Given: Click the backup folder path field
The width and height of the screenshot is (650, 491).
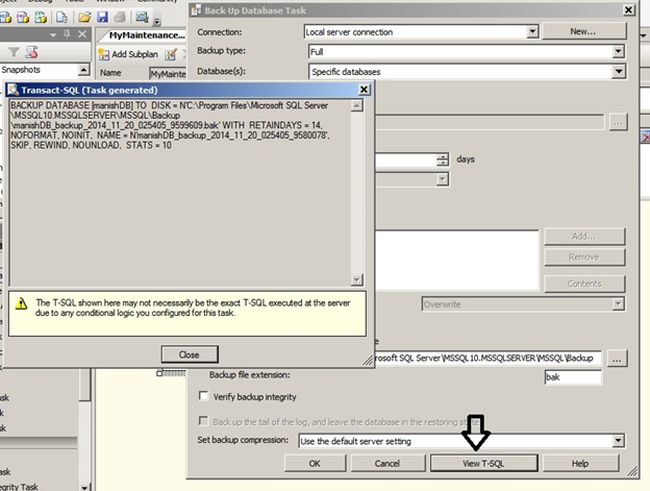Looking at the screenshot, I should 488,358.
